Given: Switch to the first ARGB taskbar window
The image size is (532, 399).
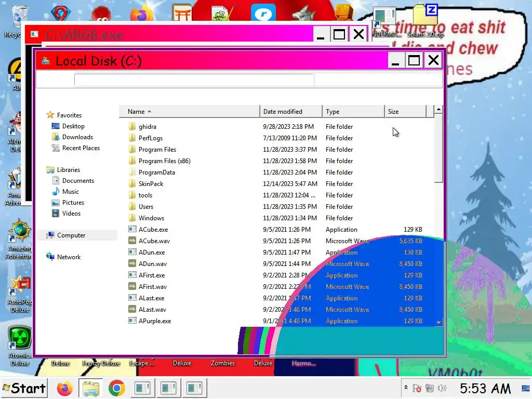Looking at the screenshot, I should pyautogui.click(x=142, y=388).
